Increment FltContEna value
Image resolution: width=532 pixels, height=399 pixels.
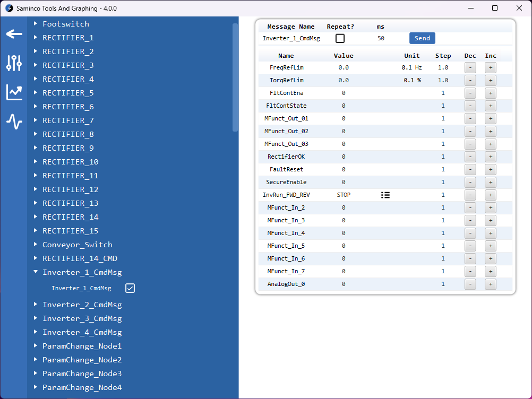pyautogui.click(x=491, y=93)
